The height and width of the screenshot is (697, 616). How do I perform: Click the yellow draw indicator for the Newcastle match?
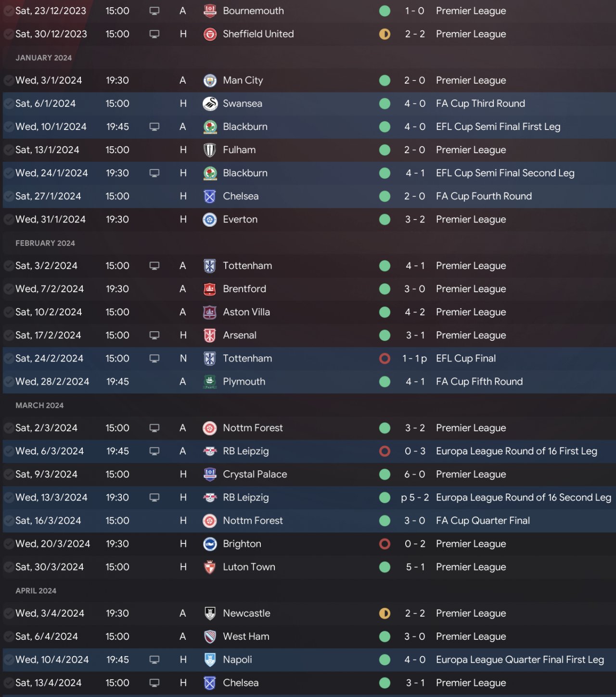tap(385, 613)
